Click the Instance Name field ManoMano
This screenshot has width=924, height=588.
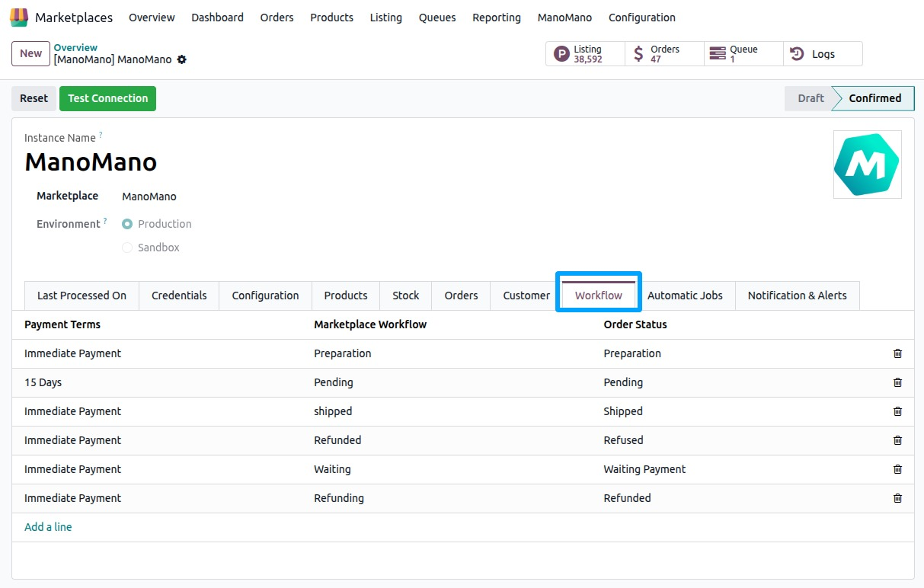91,161
